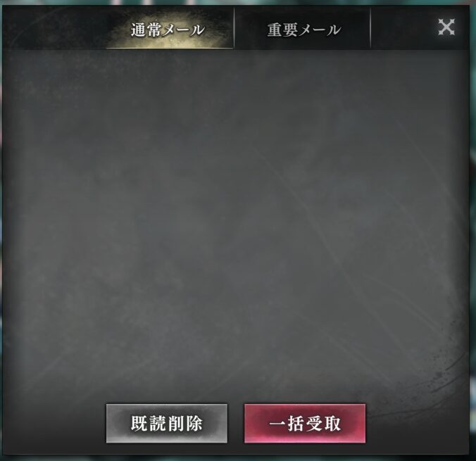This screenshot has height=461, width=476.
Task: Tap the X icon at top right
Action: pos(446,27)
